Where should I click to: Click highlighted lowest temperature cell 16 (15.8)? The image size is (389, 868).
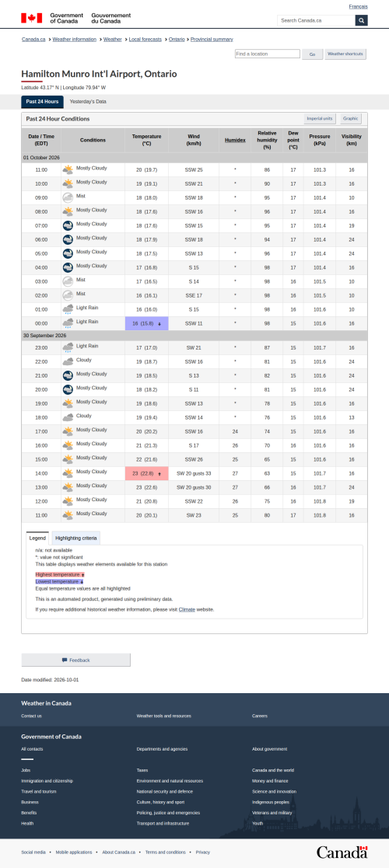[147, 324]
